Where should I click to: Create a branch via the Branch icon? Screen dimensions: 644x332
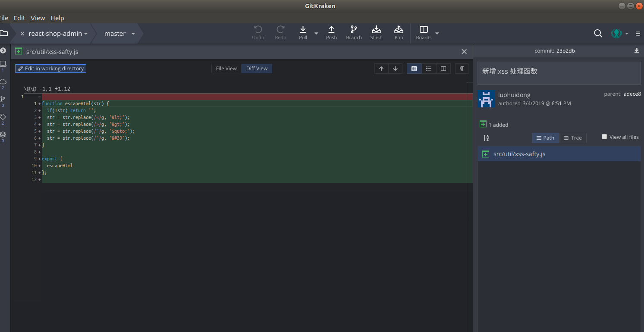tap(354, 29)
